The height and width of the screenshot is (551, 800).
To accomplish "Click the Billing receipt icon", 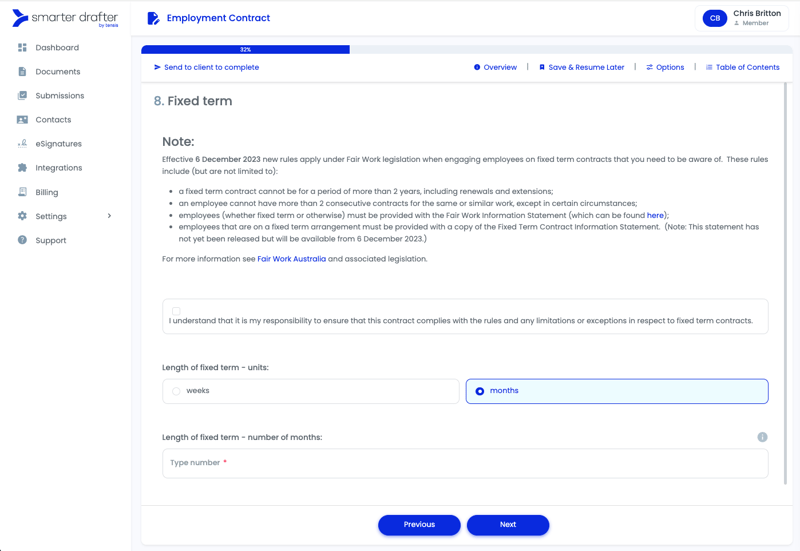I will coord(22,192).
